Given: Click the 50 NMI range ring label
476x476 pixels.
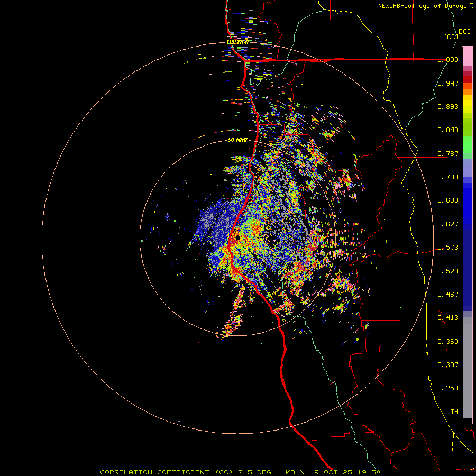Looking at the screenshot, I should tap(237, 140).
